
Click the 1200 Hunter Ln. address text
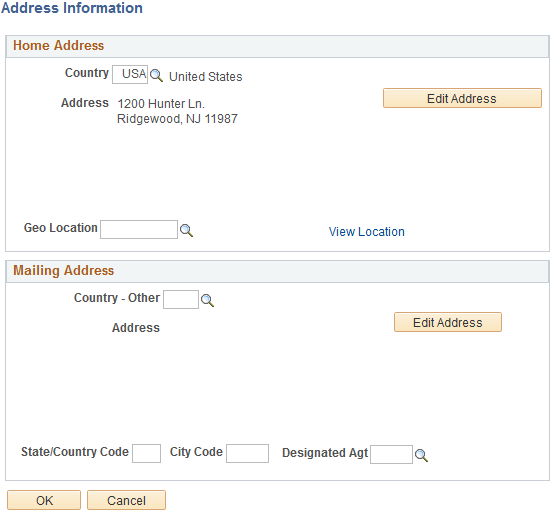(x=161, y=104)
